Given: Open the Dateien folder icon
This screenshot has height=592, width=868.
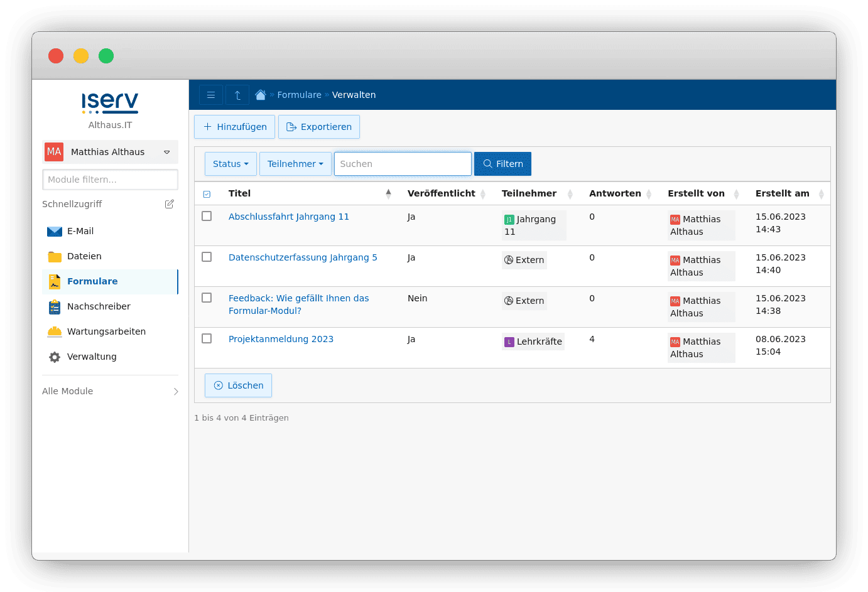Looking at the screenshot, I should 55,256.
